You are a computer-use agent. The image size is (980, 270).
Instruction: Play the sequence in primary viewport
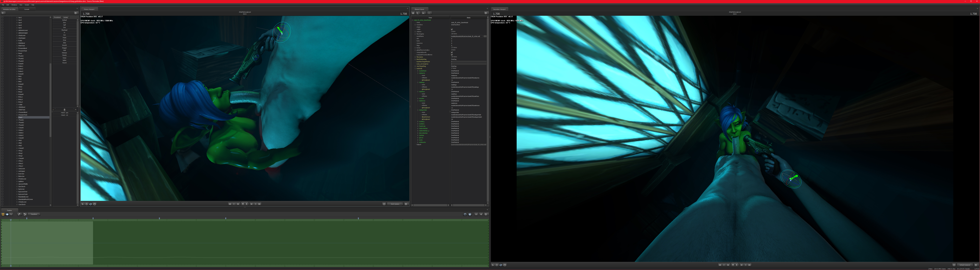point(247,204)
